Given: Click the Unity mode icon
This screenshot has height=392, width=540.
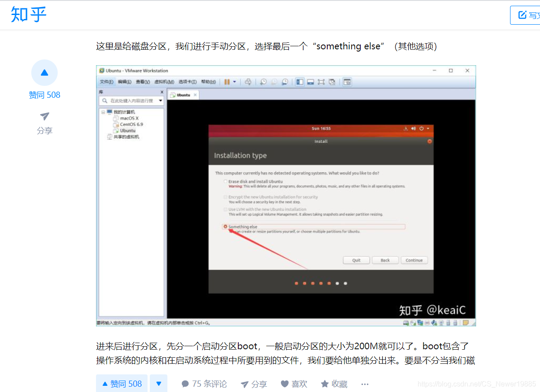Looking at the screenshot, I should [332, 82].
